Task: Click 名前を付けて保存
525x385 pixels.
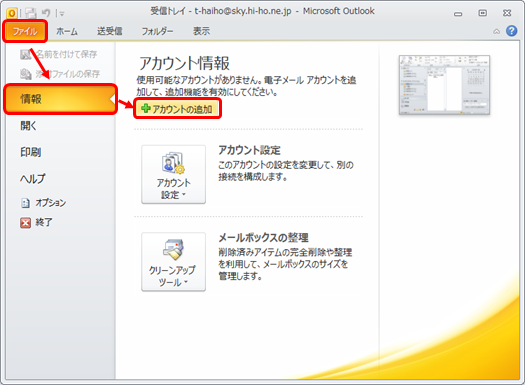Action: point(66,54)
